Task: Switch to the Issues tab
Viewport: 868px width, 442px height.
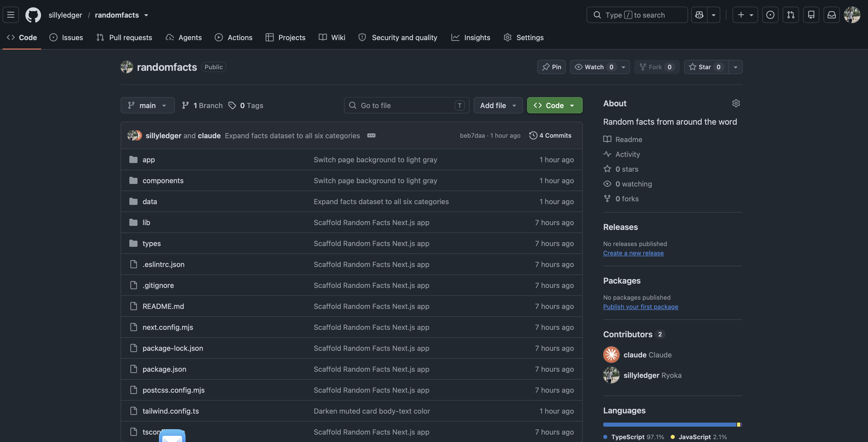Action: click(66, 37)
